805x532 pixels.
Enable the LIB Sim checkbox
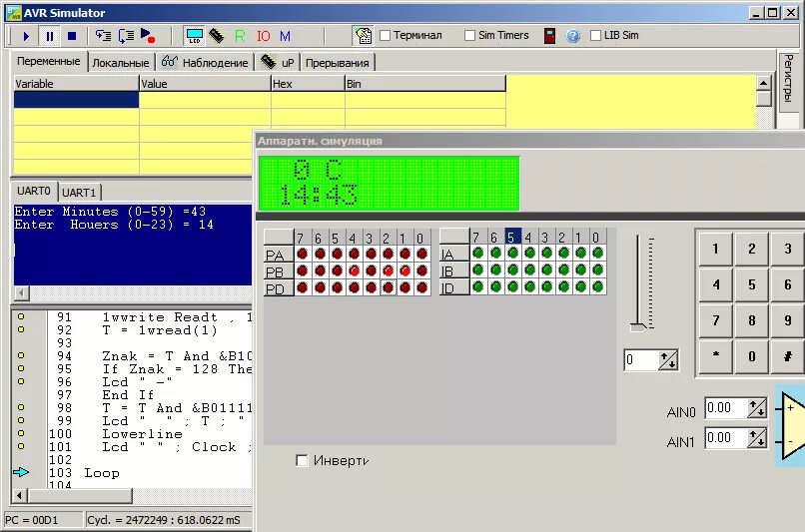(595, 35)
